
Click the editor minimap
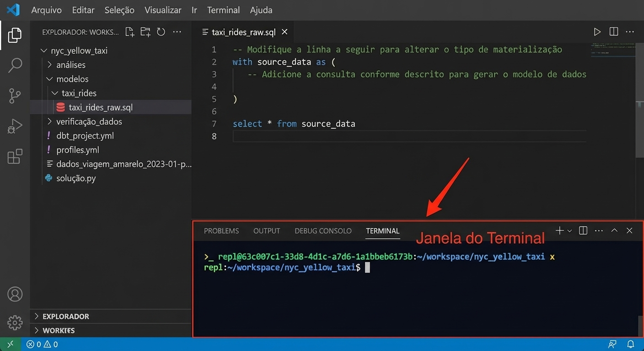click(613, 50)
